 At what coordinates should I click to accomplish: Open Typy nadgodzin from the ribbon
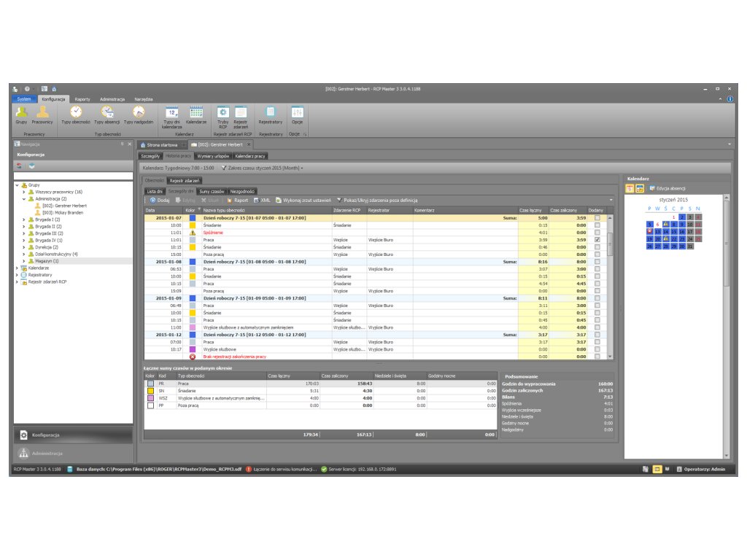(x=139, y=114)
